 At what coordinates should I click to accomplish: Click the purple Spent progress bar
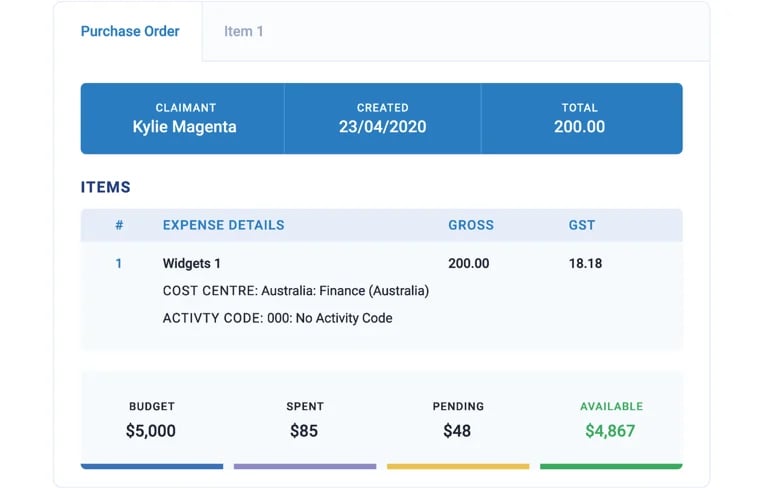pos(305,466)
